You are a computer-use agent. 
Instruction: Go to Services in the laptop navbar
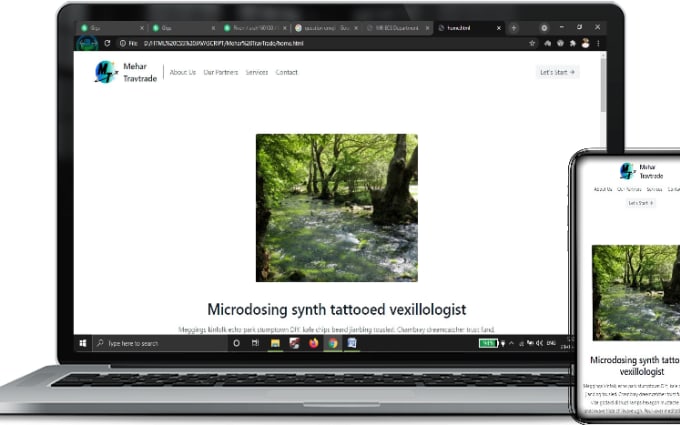pyautogui.click(x=257, y=72)
